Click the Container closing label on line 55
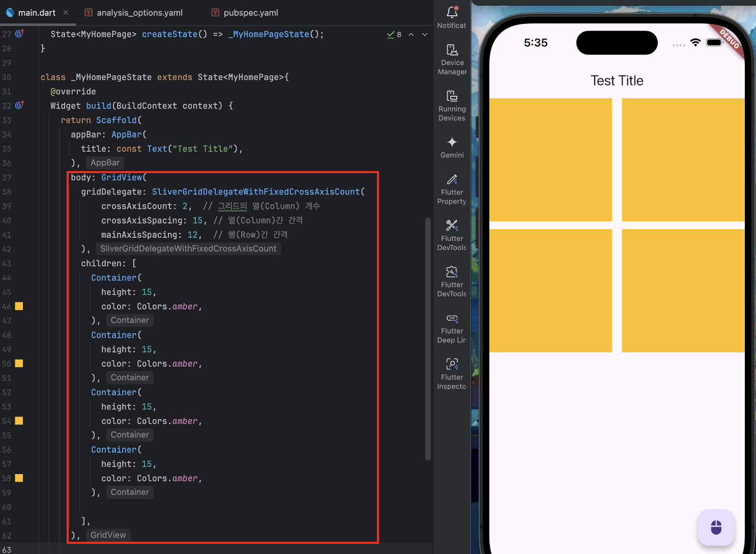 130,435
